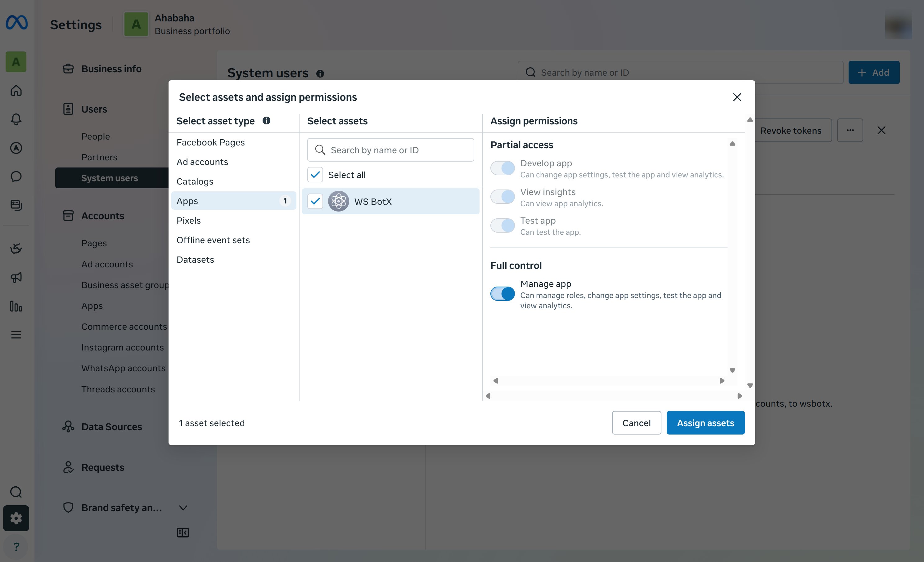Open the notifications bell icon
Viewport: 924px width, 562px height.
pyautogui.click(x=16, y=119)
